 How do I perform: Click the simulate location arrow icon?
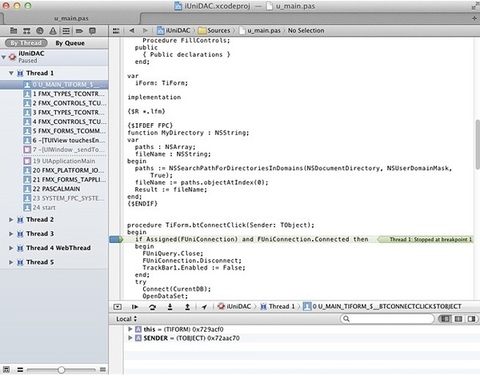pyautogui.click(x=204, y=307)
